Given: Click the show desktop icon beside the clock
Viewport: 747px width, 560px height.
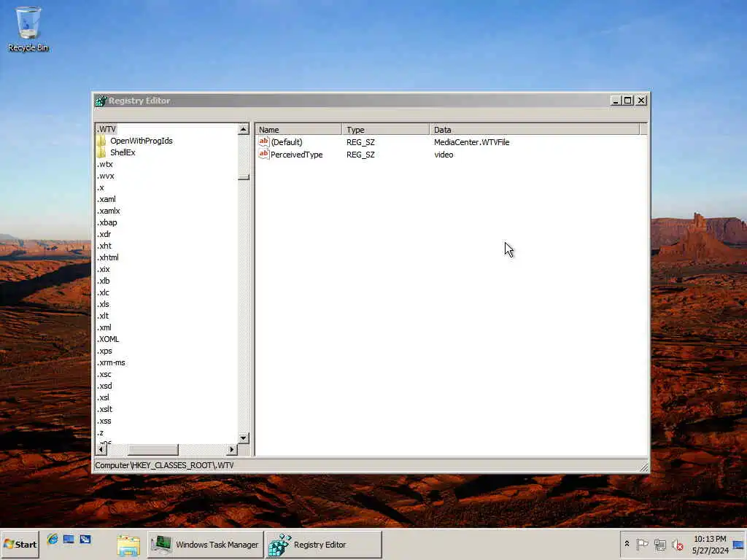Looking at the screenshot, I should [738, 545].
